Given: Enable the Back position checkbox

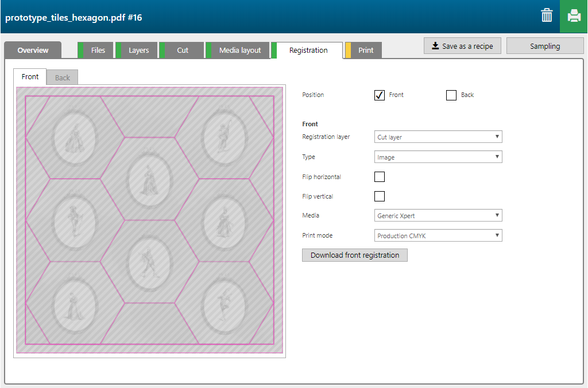Looking at the screenshot, I should pyautogui.click(x=451, y=95).
